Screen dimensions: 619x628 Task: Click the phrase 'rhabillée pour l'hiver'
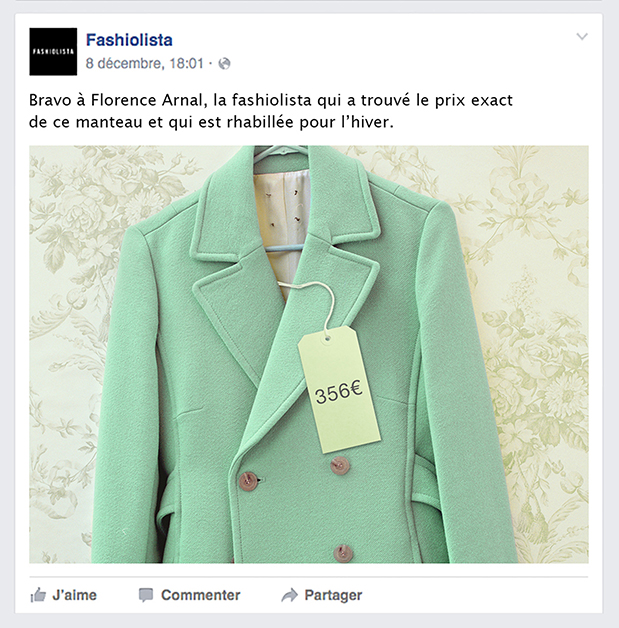(310, 122)
